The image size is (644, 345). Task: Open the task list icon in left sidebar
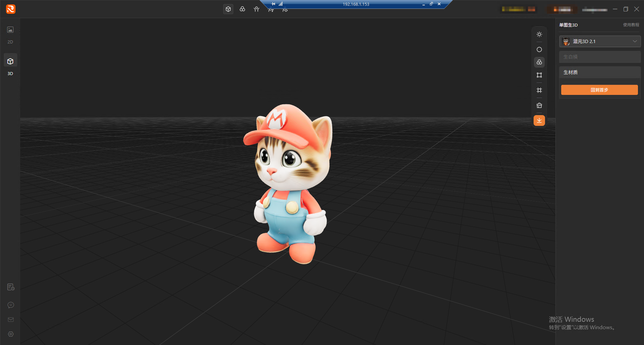11,287
